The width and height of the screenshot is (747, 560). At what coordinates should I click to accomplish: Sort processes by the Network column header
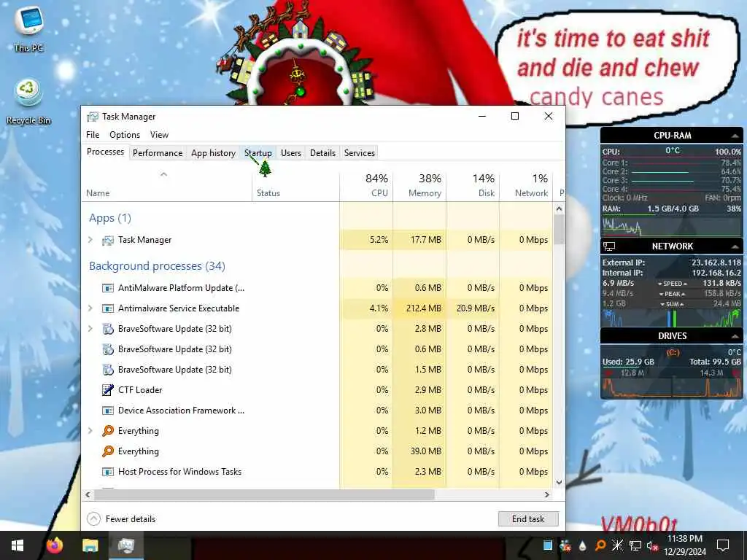pos(527,186)
